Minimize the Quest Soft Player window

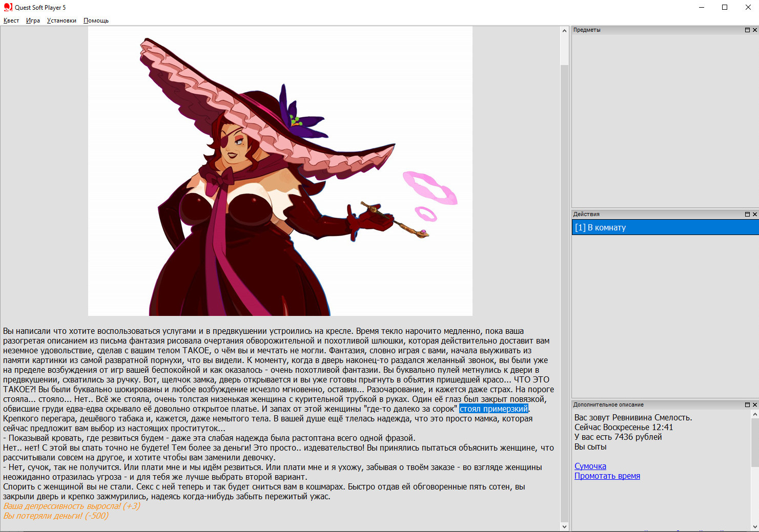point(701,7)
